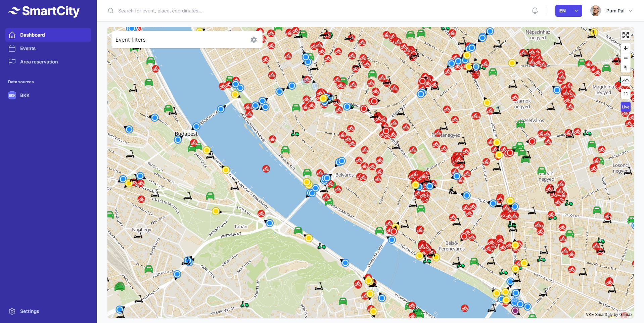Zoom out of the map
The image size is (644, 323).
[x=625, y=58]
